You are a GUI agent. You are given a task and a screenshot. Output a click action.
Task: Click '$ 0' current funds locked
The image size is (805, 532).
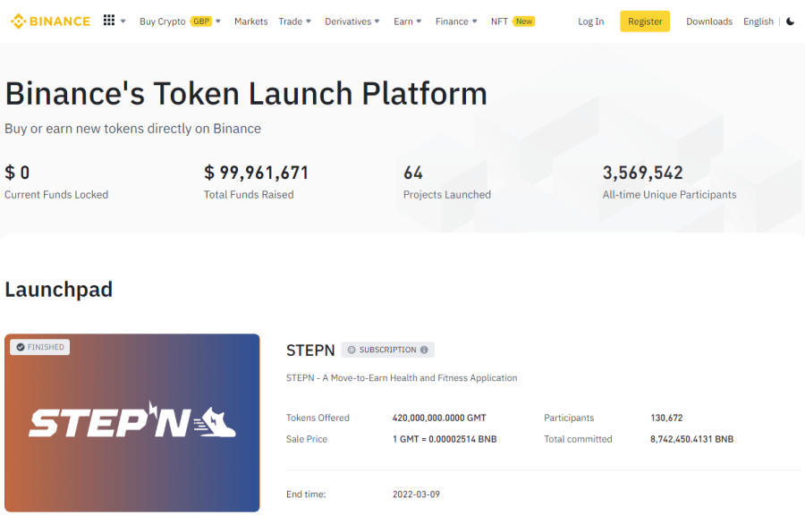(x=17, y=173)
